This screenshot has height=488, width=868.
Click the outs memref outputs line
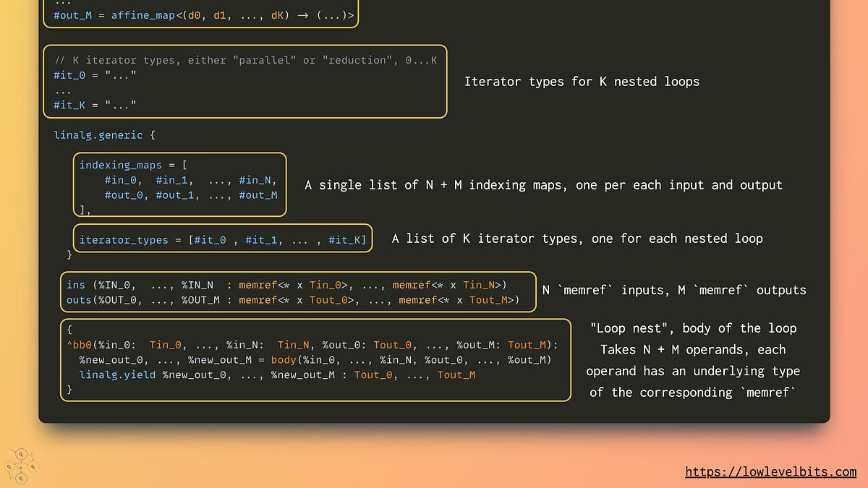293,299
